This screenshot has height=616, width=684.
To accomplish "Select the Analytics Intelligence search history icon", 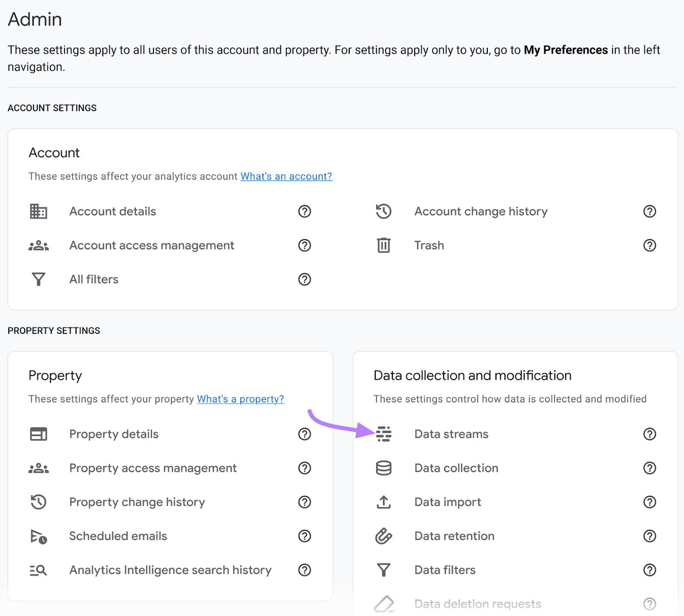I will click(39, 570).
